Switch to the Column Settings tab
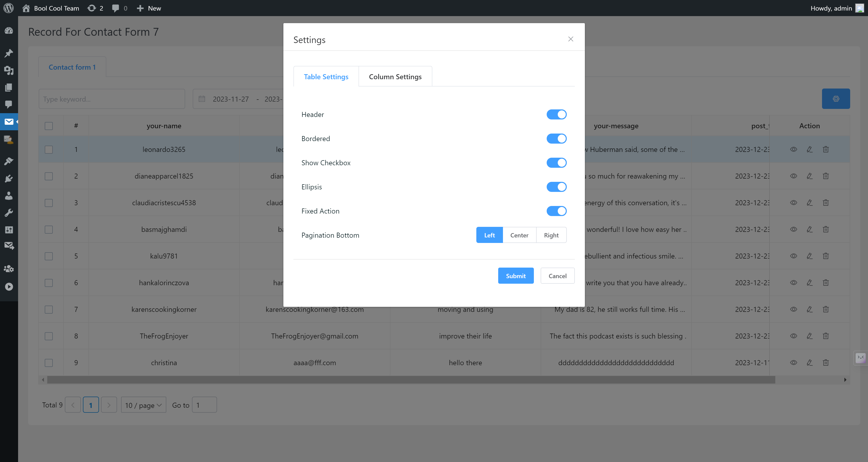Viewport: 868px width, 462px height. [x=395, y=76]
